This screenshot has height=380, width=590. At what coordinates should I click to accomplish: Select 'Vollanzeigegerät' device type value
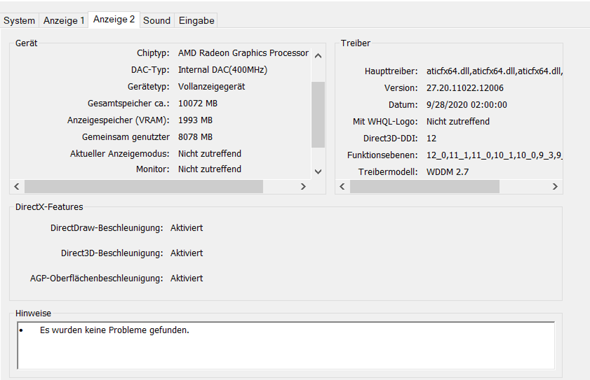pyautogui.click(x=211, y=87)
